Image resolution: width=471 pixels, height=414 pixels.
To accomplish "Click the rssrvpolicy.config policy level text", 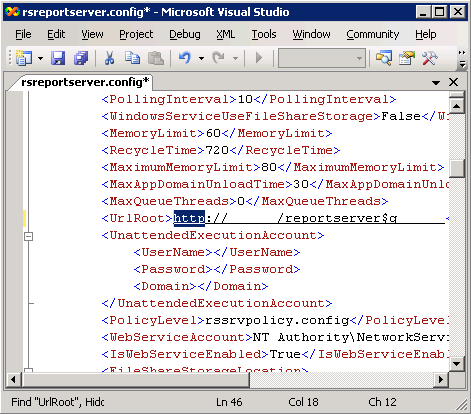I will click(x=277, y=320).
